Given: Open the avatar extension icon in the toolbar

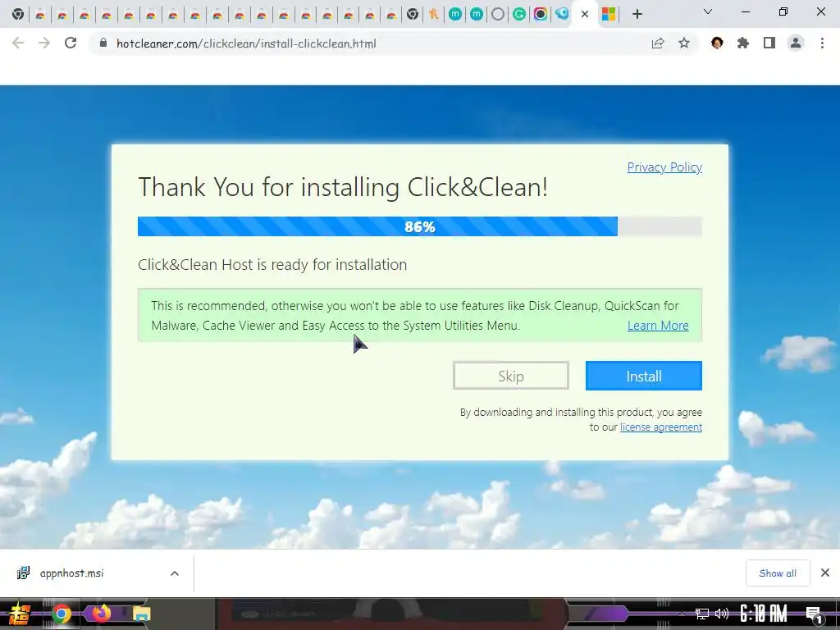Looking at the screenshot, I should (x=717, y=43).
